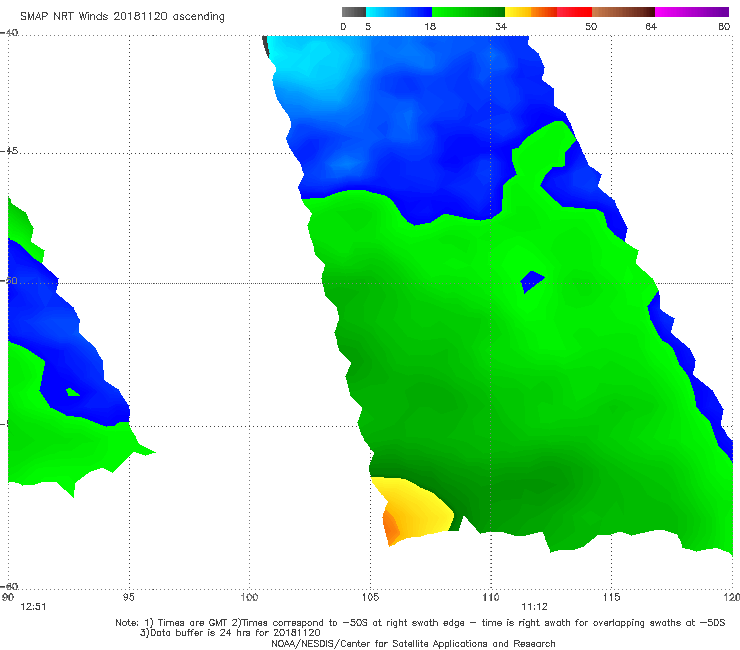Screen dimensions: 740x650
Task: Click the '50' label under the color bar
Action: pos(591,26)
